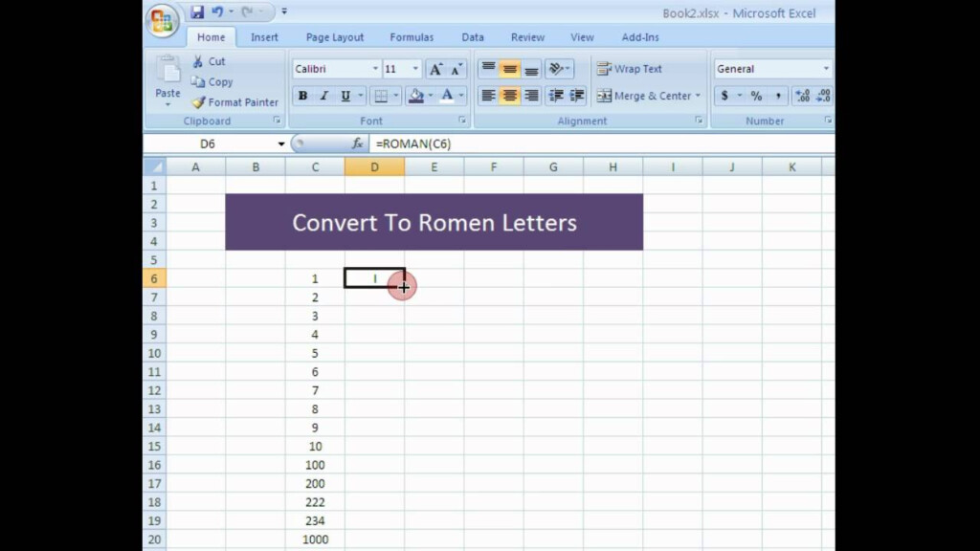The height and width of the screenshot is (551, 980).
Task: Apply Percent Style format
Action: (756, 96)
